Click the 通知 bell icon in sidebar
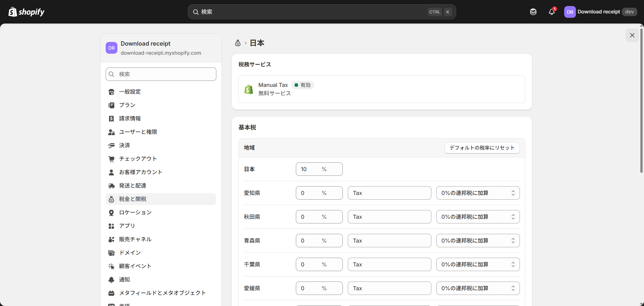The width and height of the screenshot is (644, 306). click(111, 279)
